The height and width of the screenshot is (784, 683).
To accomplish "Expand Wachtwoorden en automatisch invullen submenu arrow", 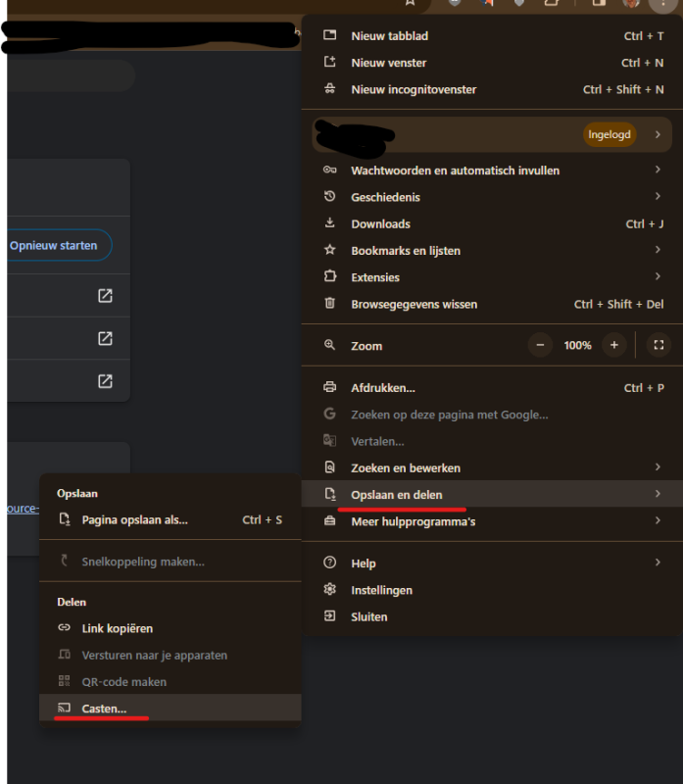I will [x=658, y=170].
